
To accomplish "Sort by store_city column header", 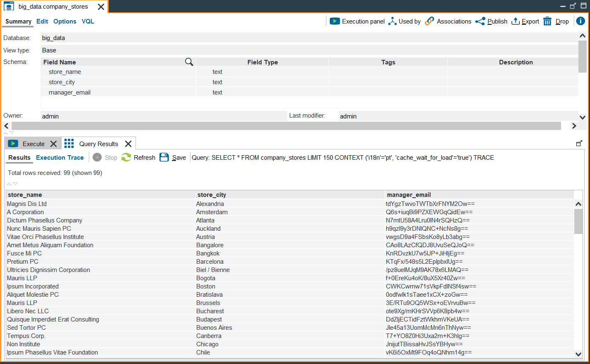I will pyautogui.click(x=290, y=195).
